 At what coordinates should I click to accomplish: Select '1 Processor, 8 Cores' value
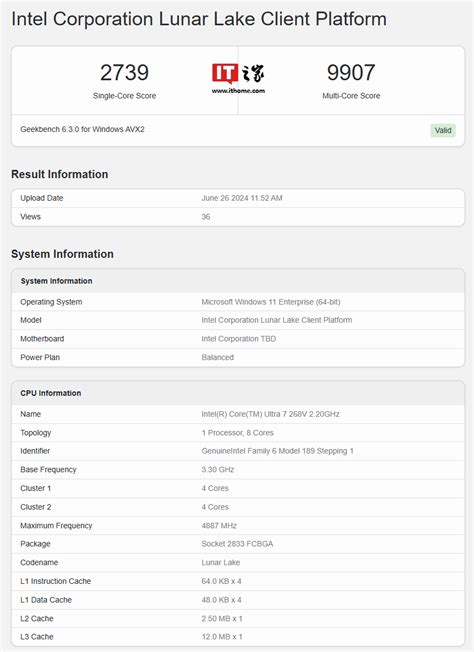point(237,432)
